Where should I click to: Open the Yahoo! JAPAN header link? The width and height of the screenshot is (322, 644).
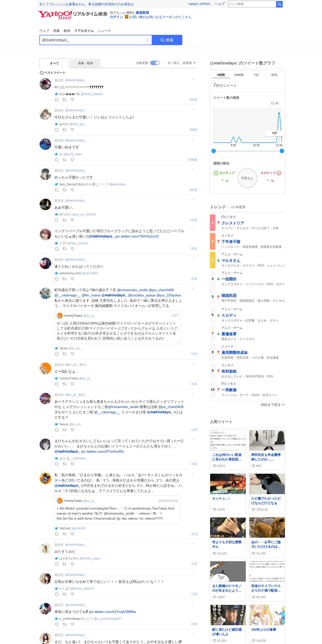click(x=199, y=4)
